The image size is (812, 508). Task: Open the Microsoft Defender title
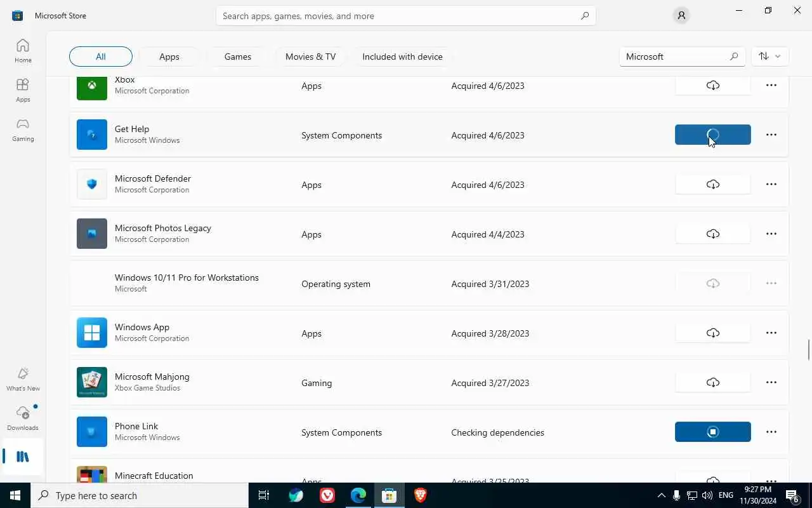coord(153,178)
